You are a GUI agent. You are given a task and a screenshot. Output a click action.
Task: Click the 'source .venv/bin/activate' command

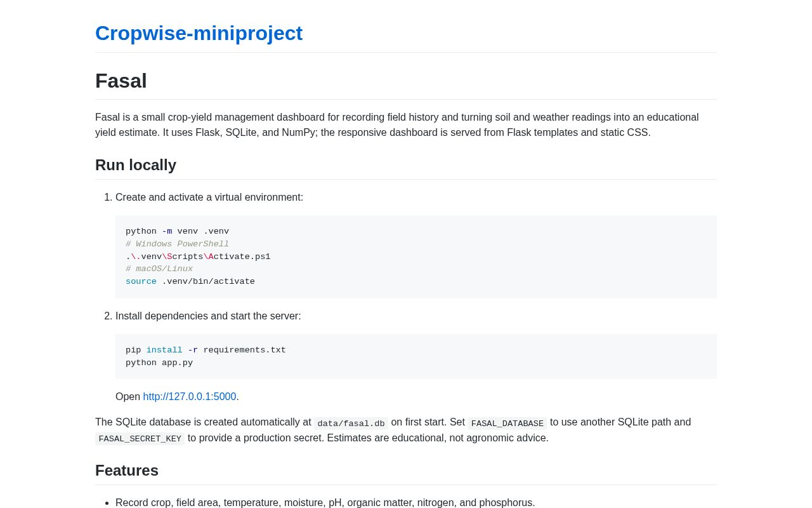tap(190, 281)
